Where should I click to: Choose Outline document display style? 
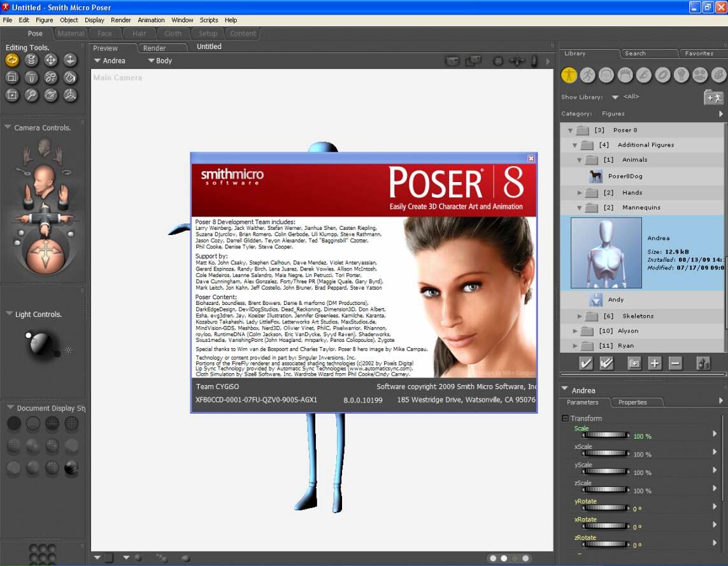(33, 423)
